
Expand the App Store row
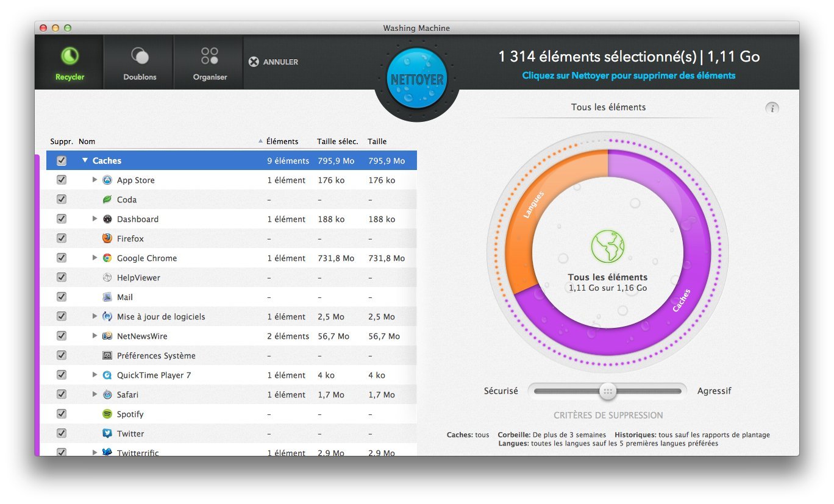(94, 180)
